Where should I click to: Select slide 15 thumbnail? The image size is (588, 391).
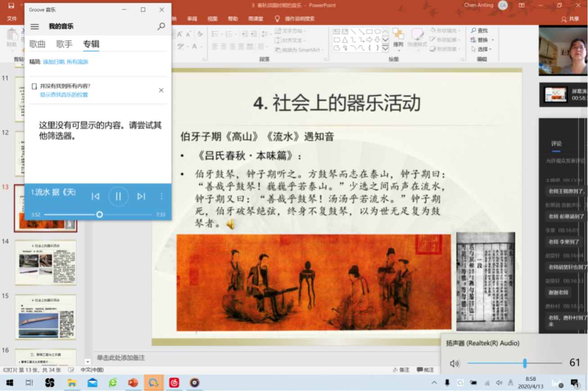(45, 317)
